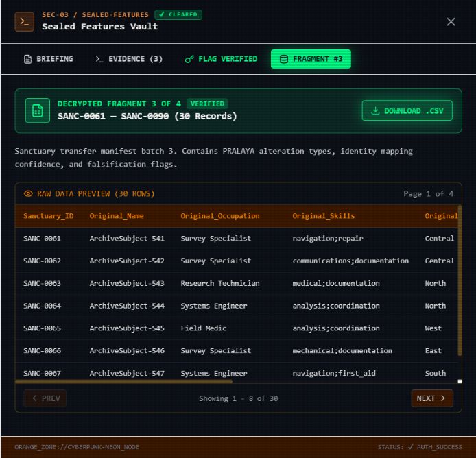Select the SANC-0067 row ID cell
Viewport: 476px width, 458px height.
pyautogui.click(x=43, y=373)
